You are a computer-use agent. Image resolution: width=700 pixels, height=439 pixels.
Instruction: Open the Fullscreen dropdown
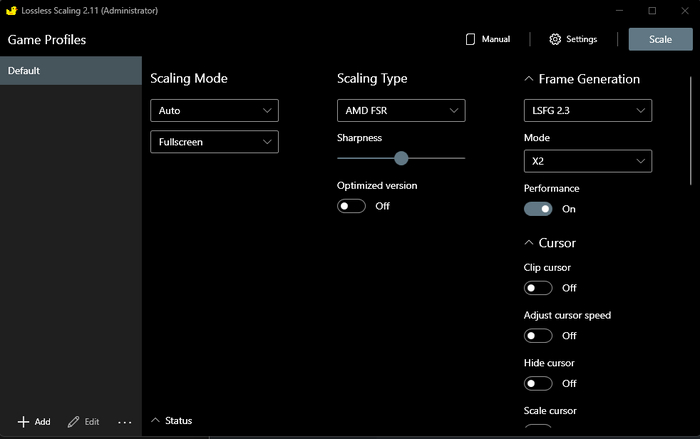214,142
